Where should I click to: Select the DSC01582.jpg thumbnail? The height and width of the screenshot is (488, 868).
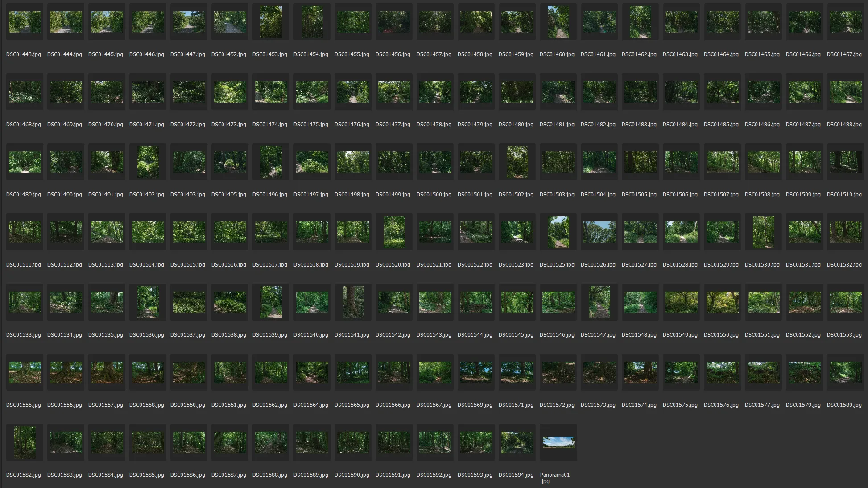click(x=25, y=442)
